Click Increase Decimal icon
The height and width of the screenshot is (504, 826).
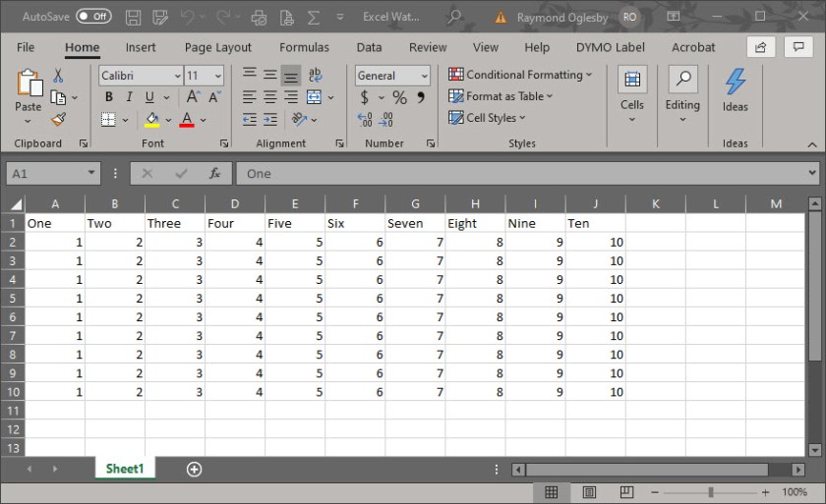tap(365, 120)
